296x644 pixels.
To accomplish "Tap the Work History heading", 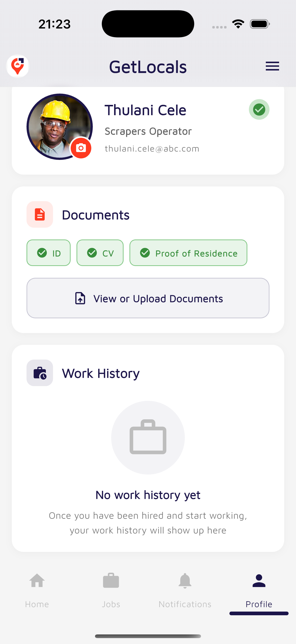I will coord(101,374).
